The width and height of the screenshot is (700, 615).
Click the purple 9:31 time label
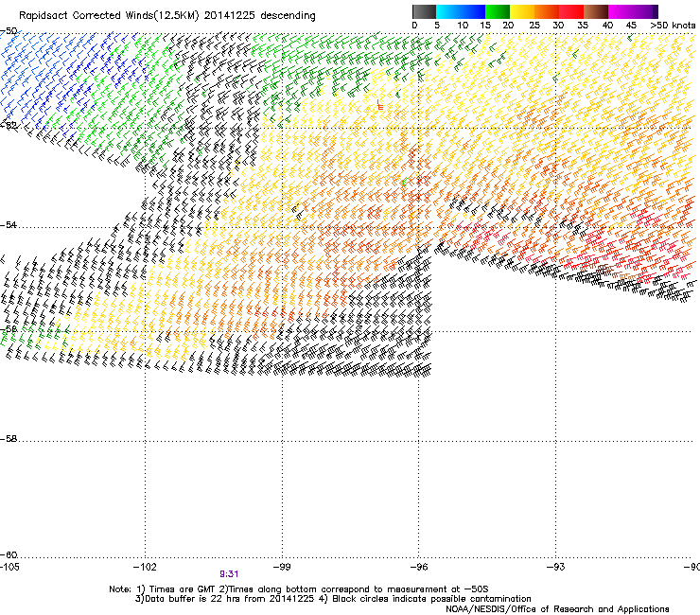click(x=229, y=574)
